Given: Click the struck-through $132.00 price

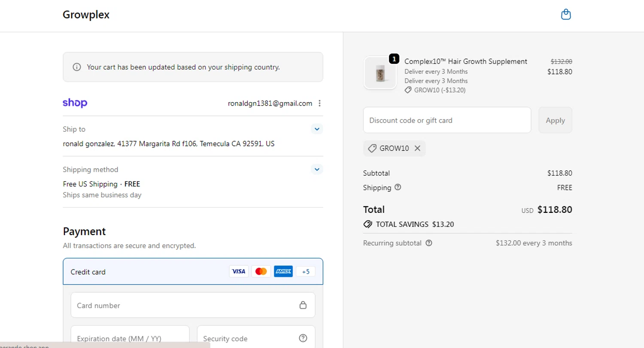Looking at the screenshot, I should click(x=562, y=61).
